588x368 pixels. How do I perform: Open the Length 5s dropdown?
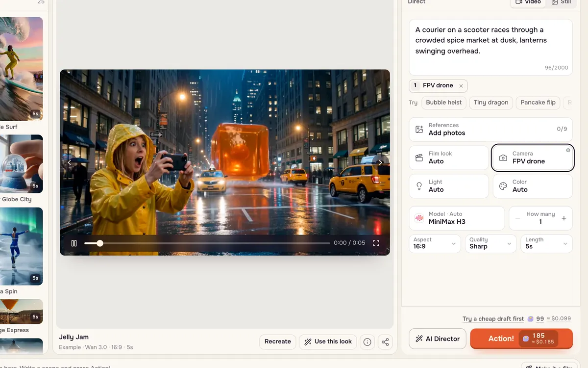[547, 243]
